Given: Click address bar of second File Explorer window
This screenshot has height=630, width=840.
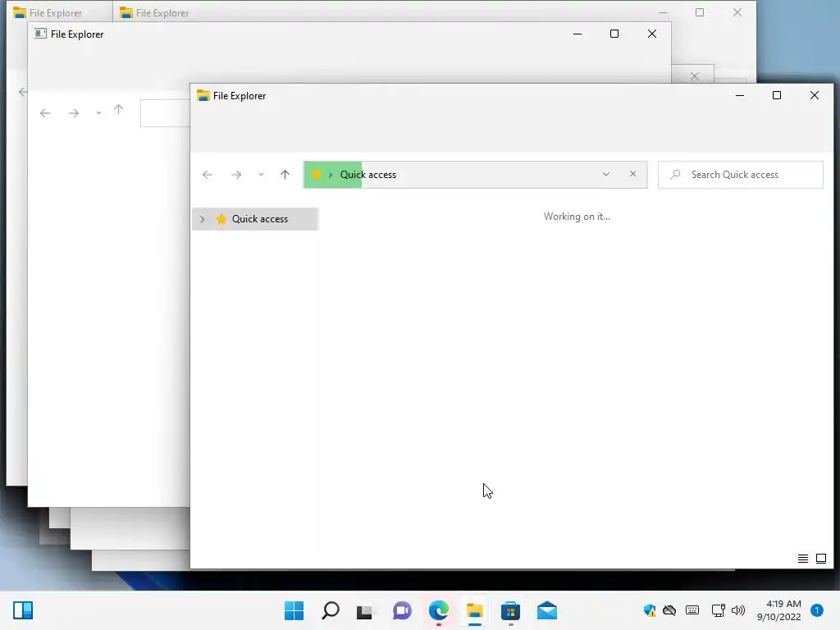Looking at the screenshot, I should pos(166,113).
